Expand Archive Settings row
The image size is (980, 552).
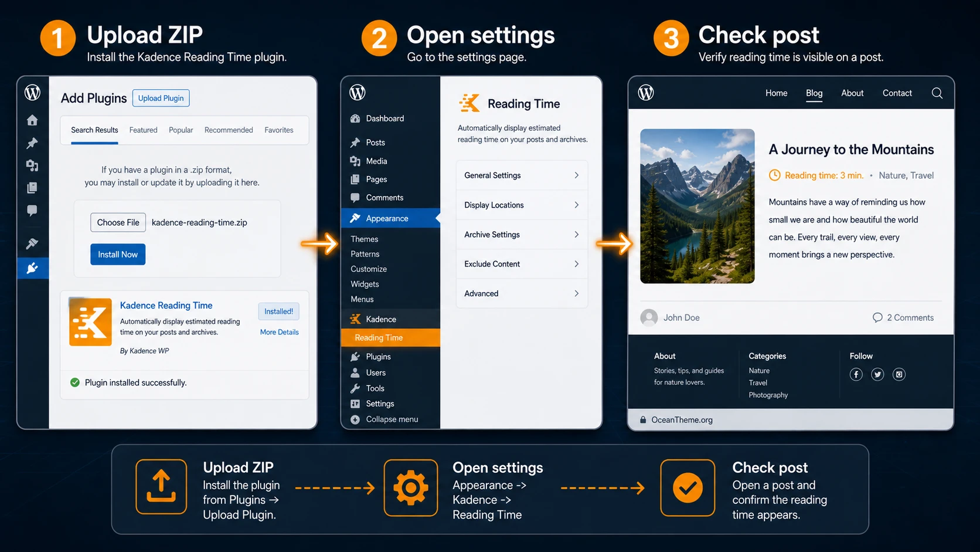pyautogui.click(x=522, y=235)
